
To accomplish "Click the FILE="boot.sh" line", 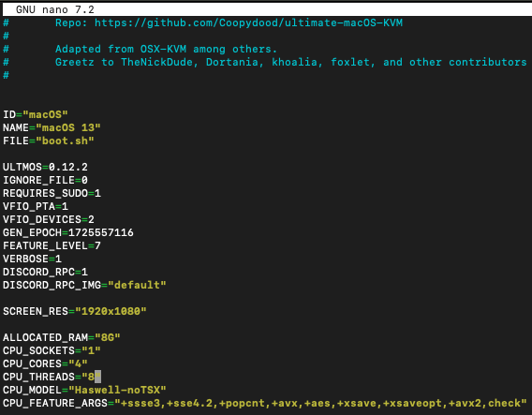I will [48, 141].
